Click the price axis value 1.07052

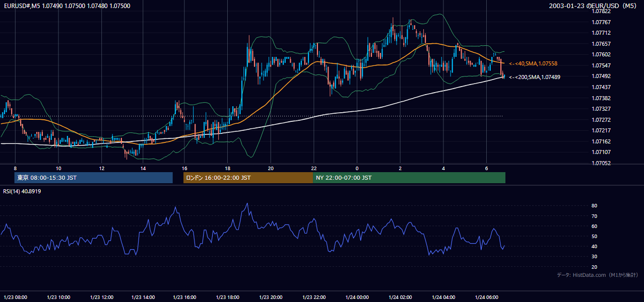click(x=601, y=163)
